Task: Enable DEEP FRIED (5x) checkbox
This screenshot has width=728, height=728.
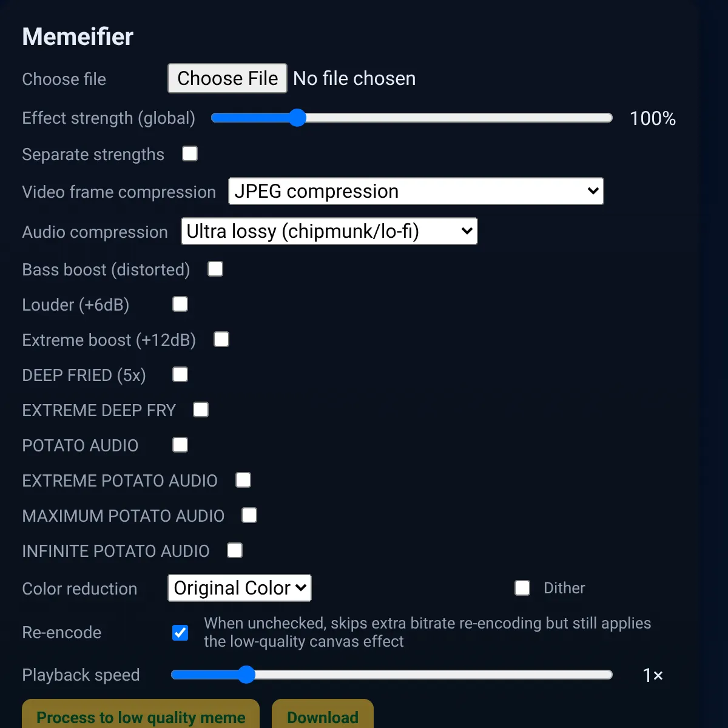Action: coord(180,375)
